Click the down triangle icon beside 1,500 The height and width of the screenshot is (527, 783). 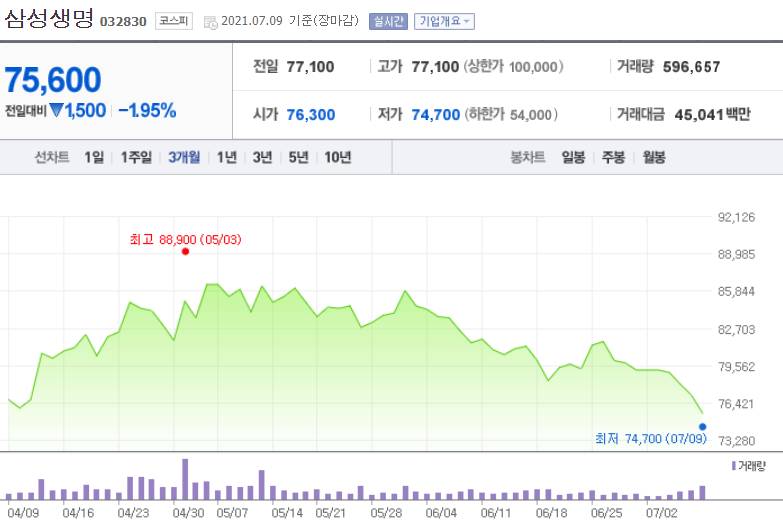click(x=57, y=109)
